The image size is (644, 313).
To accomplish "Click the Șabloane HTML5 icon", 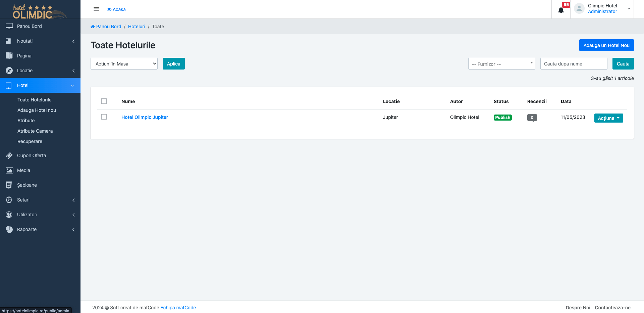I will (x=9, y=185).
